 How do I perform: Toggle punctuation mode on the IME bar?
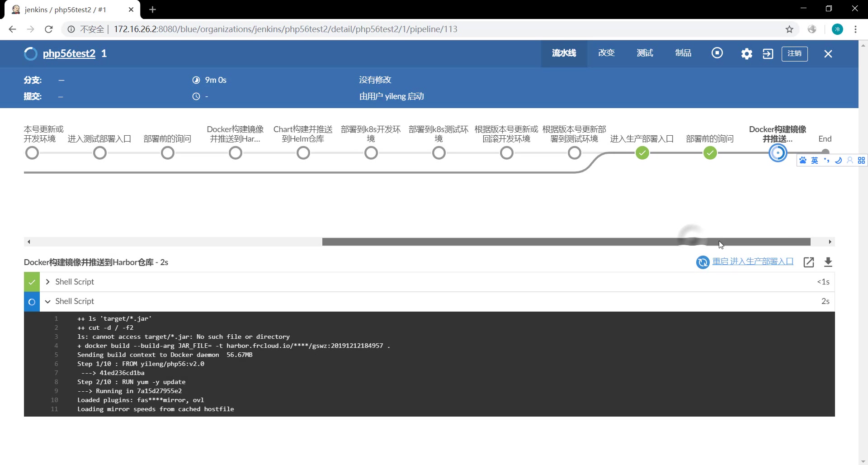pos(827,160)
